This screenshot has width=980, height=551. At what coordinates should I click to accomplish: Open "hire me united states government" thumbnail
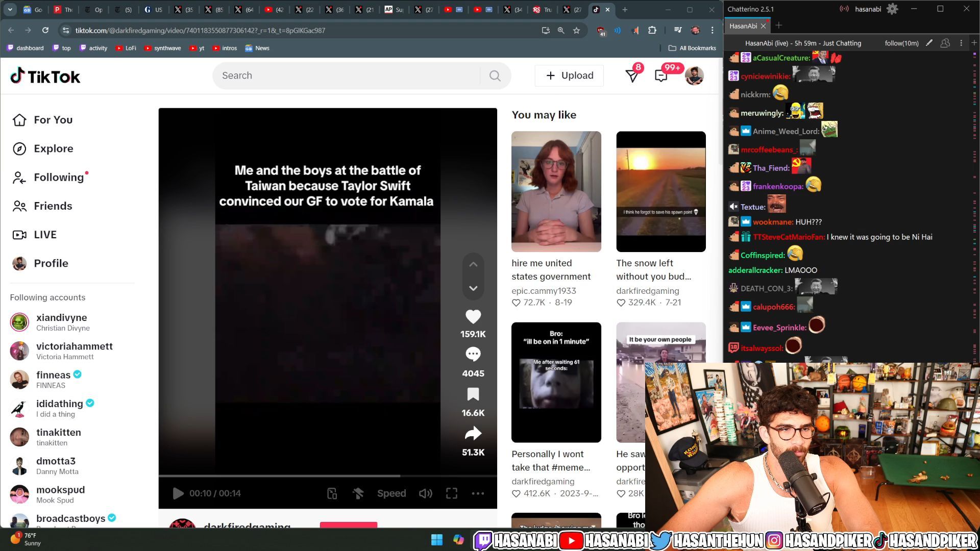coord(556,191)
